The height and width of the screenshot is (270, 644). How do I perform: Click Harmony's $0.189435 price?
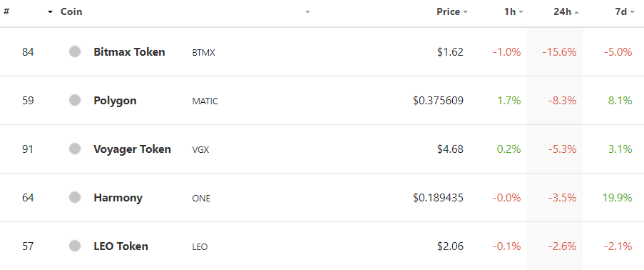tap(438, 198)
